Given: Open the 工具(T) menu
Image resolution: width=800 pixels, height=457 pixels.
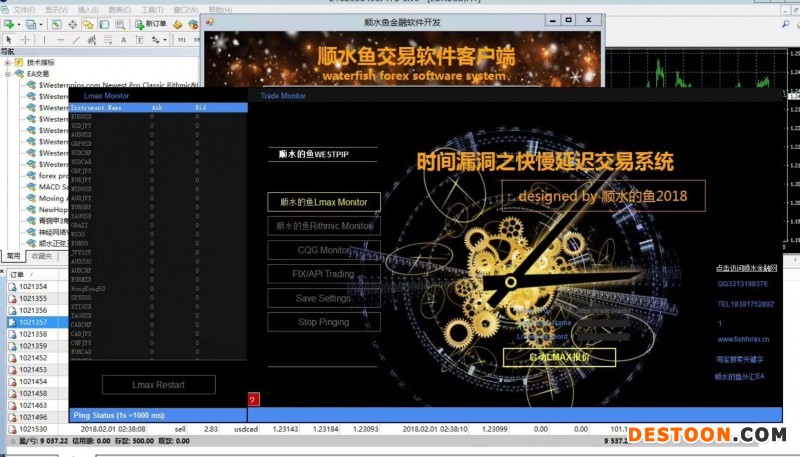Looking at the screenshot, I should pos(152,10).
